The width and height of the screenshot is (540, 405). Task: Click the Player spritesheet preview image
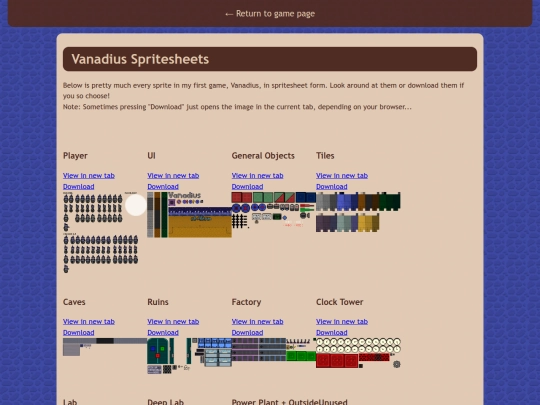(x=105, y=233)
